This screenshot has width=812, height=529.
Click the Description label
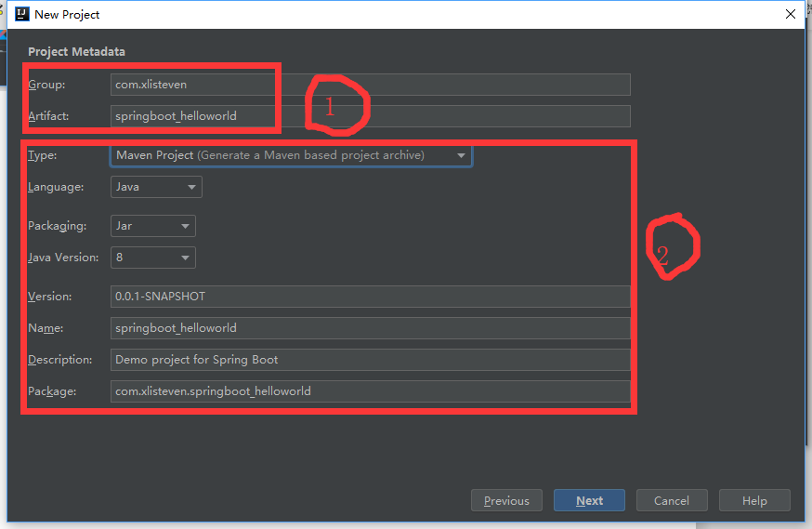click(x=60, y=360)
